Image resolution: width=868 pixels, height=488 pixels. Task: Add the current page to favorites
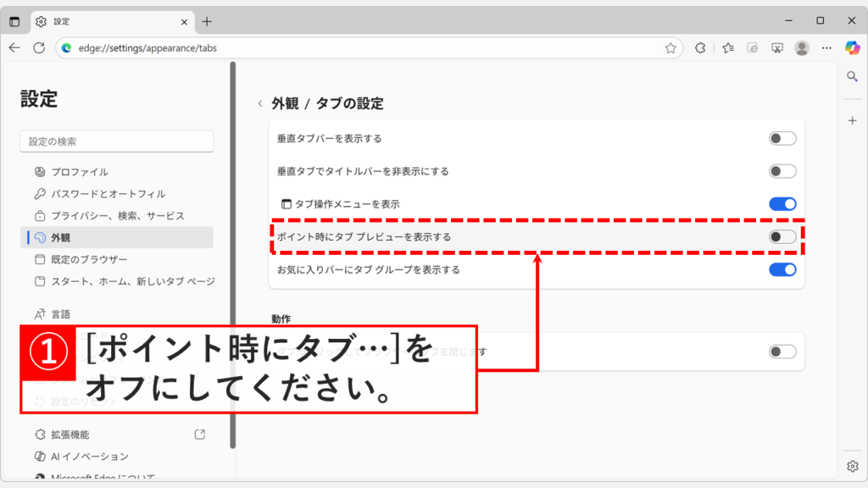point(670,48)
